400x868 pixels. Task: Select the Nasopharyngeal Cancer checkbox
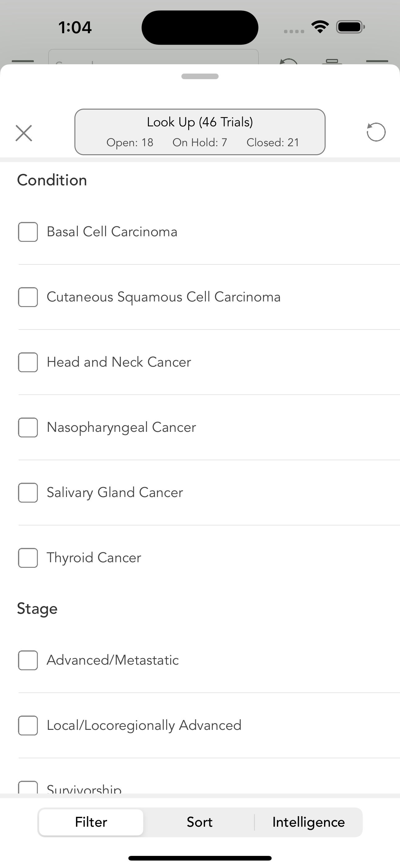point(28,427)
